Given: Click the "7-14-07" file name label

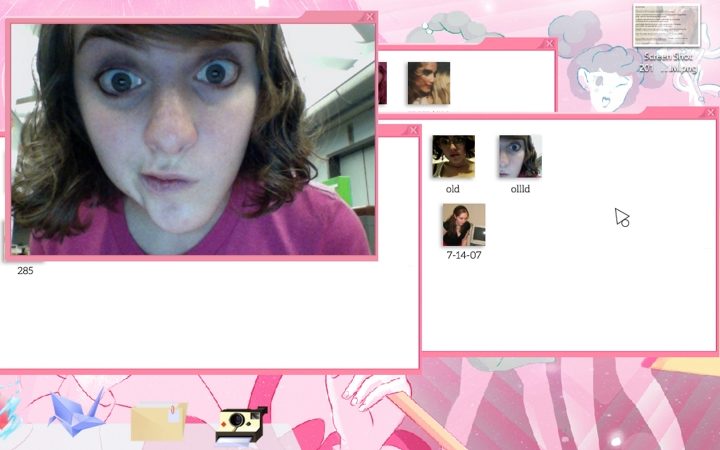Looking at the screenshot, I should 464,255.
